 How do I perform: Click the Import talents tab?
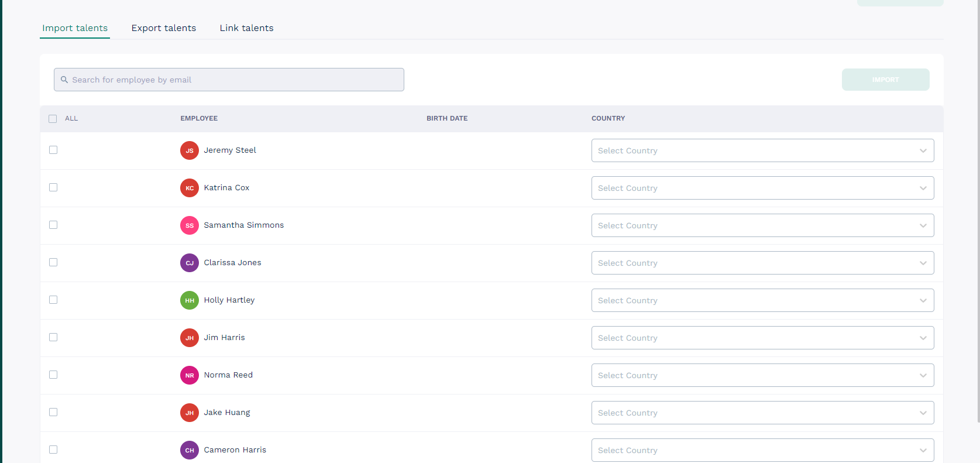75,28
